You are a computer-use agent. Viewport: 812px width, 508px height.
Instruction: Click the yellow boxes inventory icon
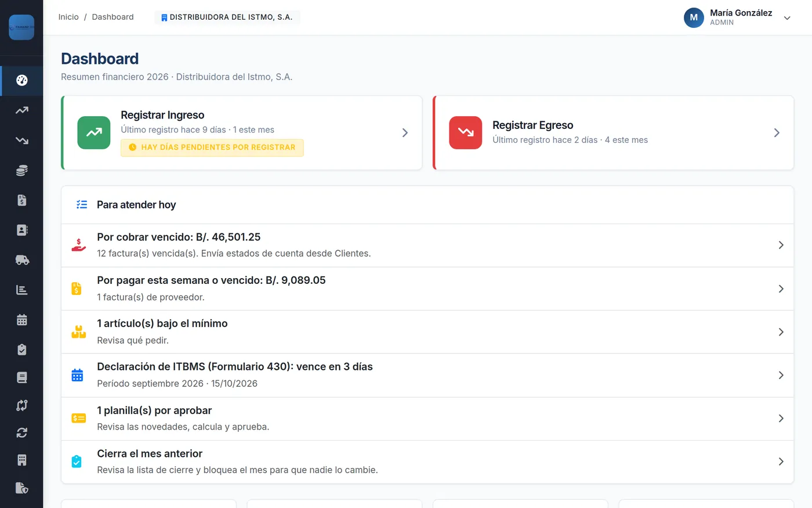pos(78,332)
